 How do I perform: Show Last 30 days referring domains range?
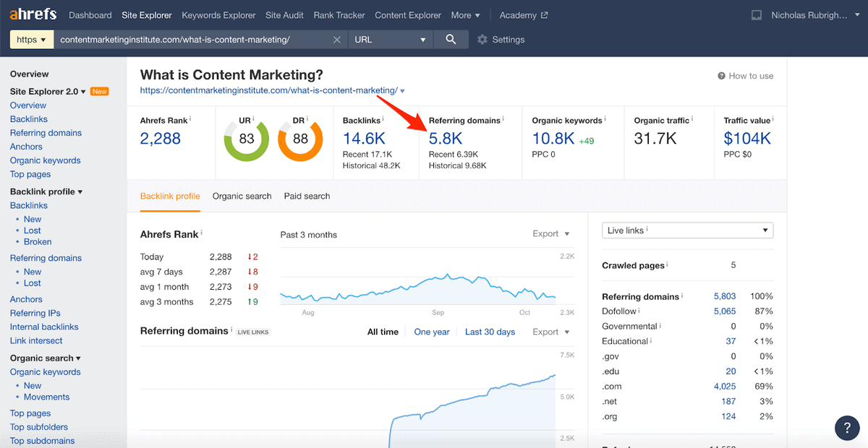(x=490, y=332)
